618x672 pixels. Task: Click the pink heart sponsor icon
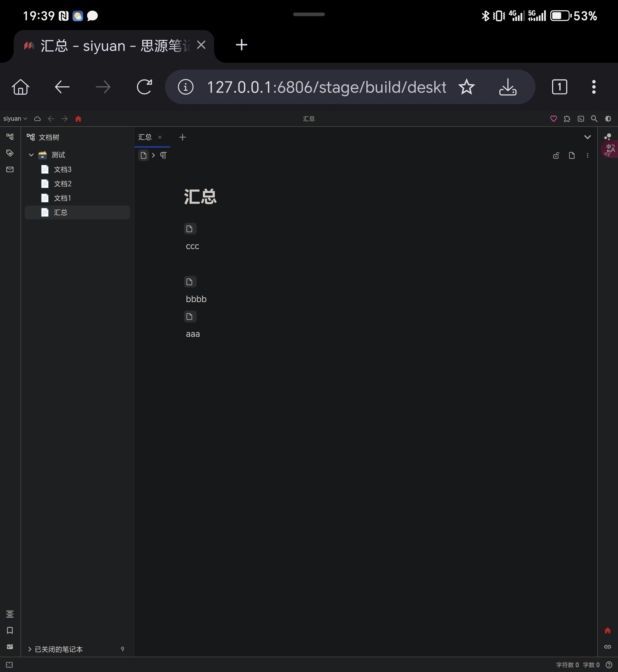[x=554, y=119]
